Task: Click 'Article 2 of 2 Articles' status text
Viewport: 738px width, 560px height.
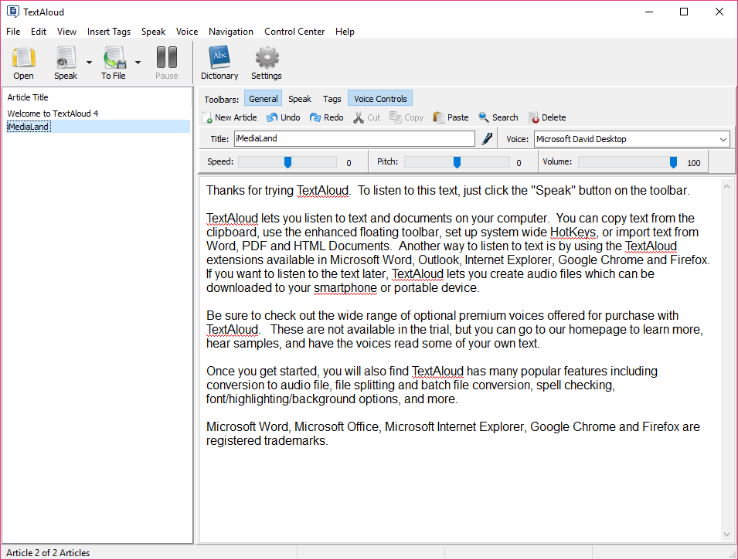Action: [x=48, y=553]
